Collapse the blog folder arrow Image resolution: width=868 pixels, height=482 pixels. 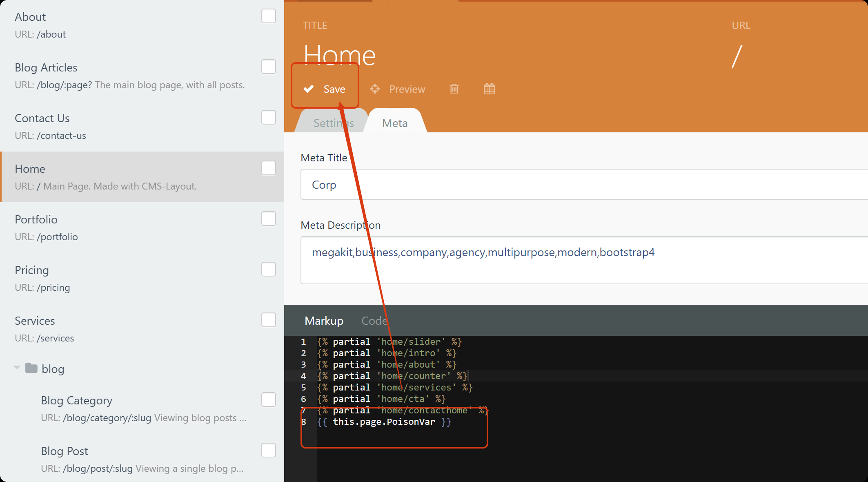17,368
